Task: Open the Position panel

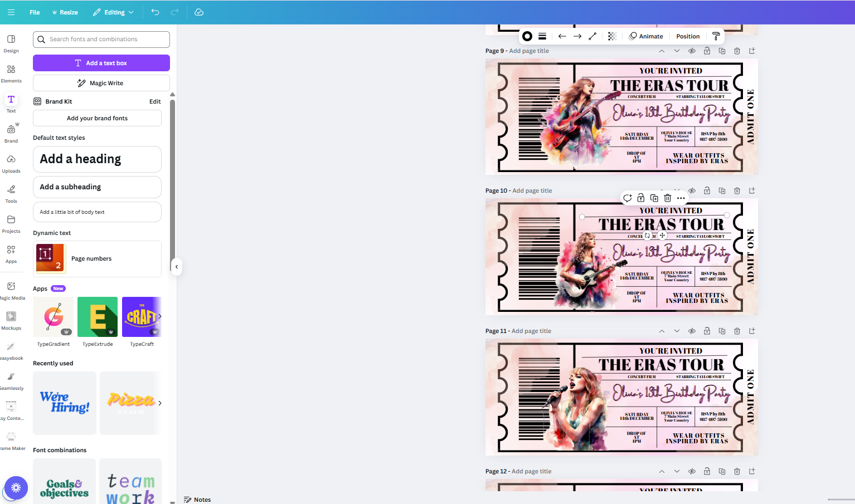Action: pos(687,36)
